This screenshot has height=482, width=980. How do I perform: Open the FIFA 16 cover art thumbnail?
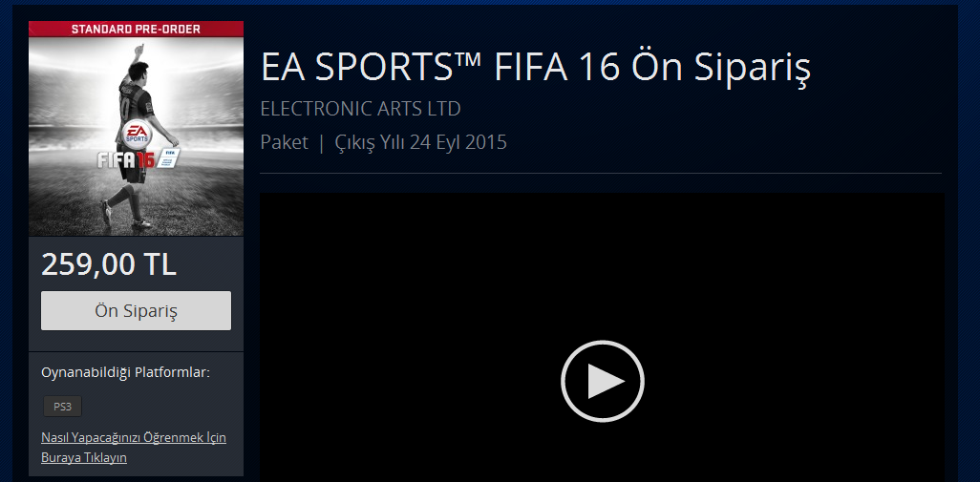click(136, 129)
